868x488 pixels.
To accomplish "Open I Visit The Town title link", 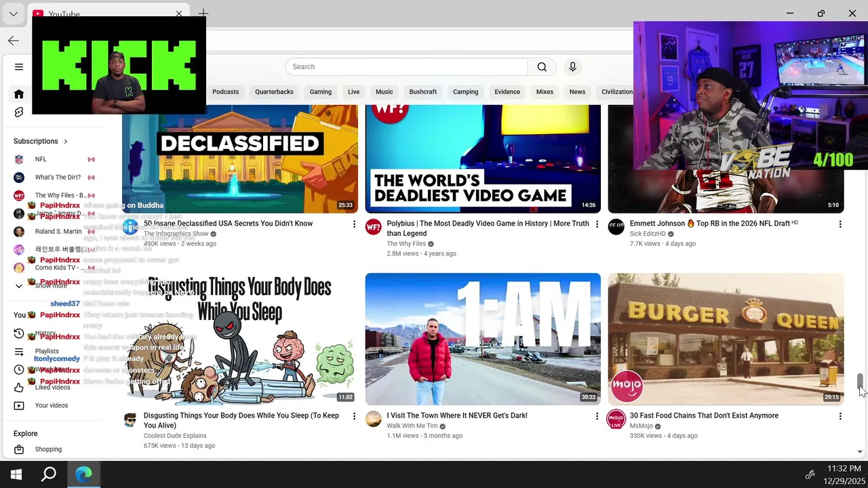I will (457, 415).
